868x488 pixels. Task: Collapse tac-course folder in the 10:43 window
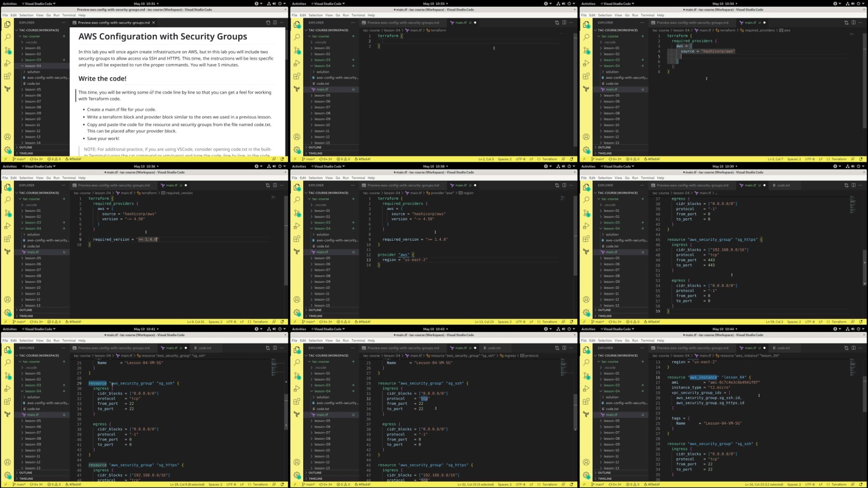pyautogui.click(x=320, y=362)
